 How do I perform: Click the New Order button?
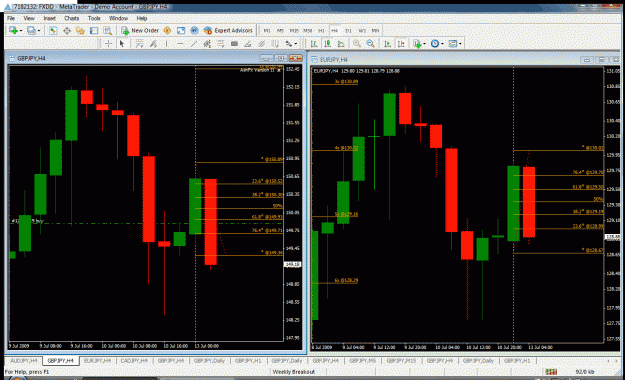click(140, 30)
